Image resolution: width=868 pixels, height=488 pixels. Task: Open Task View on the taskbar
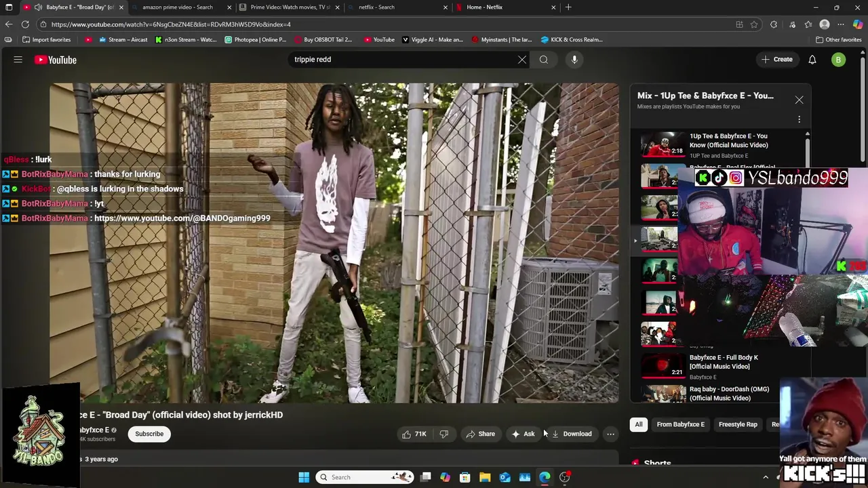pyautogui.click(x=426, y=477)
